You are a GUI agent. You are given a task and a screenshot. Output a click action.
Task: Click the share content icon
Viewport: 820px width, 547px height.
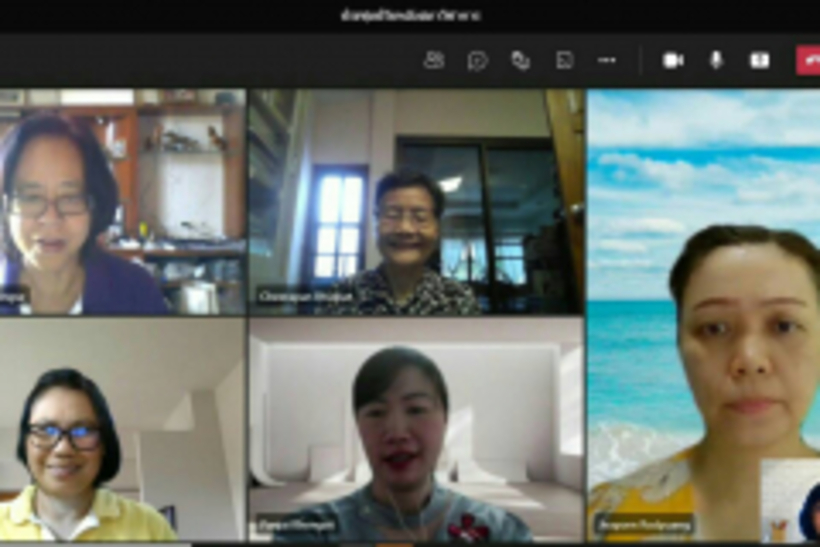pos(760,60)
